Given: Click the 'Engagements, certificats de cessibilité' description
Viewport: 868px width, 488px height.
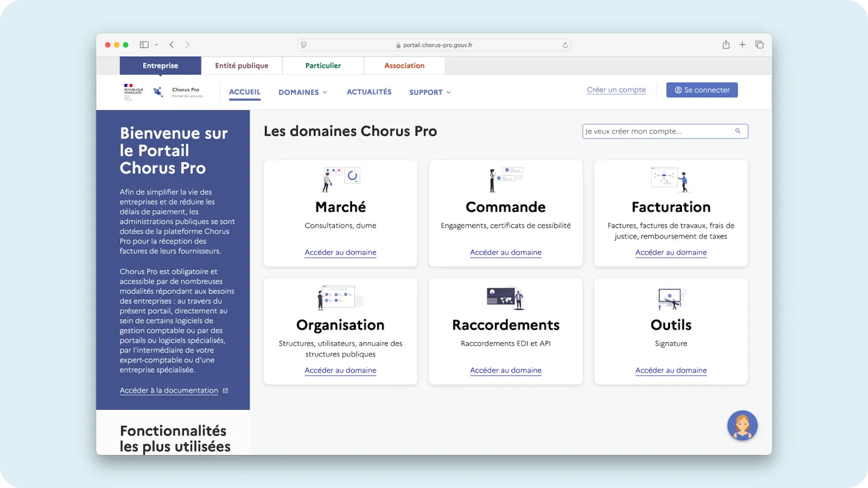Looking at the screenshot, I should [506, 226].
